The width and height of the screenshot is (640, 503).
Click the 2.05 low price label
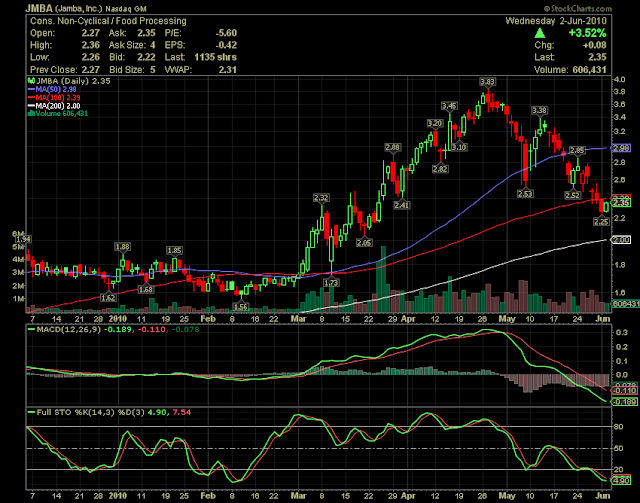click(x=364, y=243)
